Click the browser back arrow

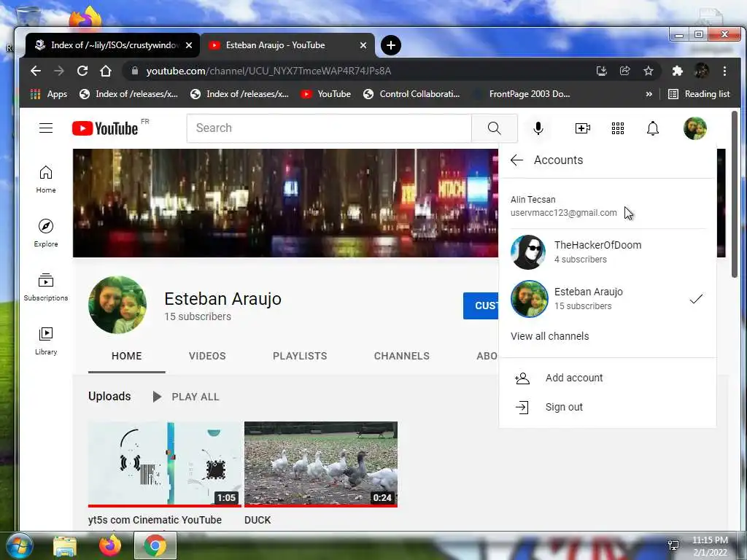tap(36, 71)
